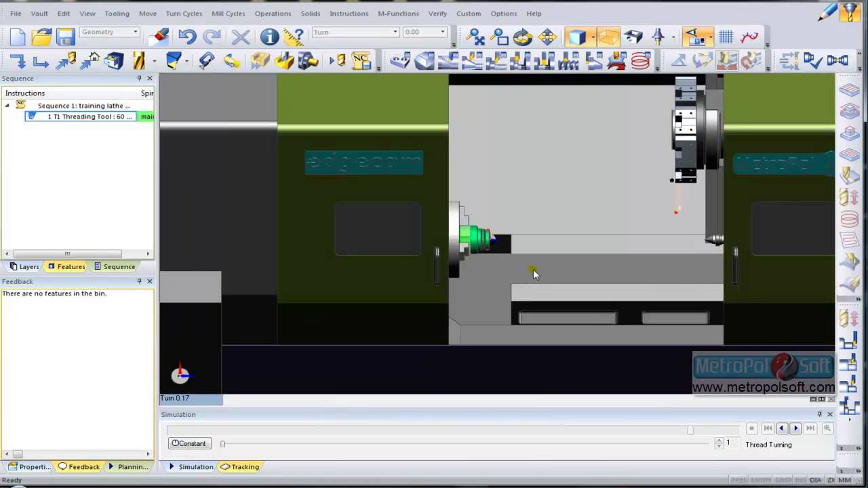Image resolution: width=868 pixels, height=488 pixels.
Task: Undo the last action
Action: pyautogui.click(x=187, y=37)
